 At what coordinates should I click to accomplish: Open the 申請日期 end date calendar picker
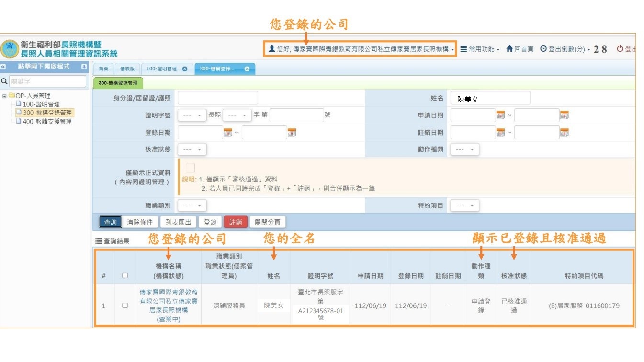[564, 115]
